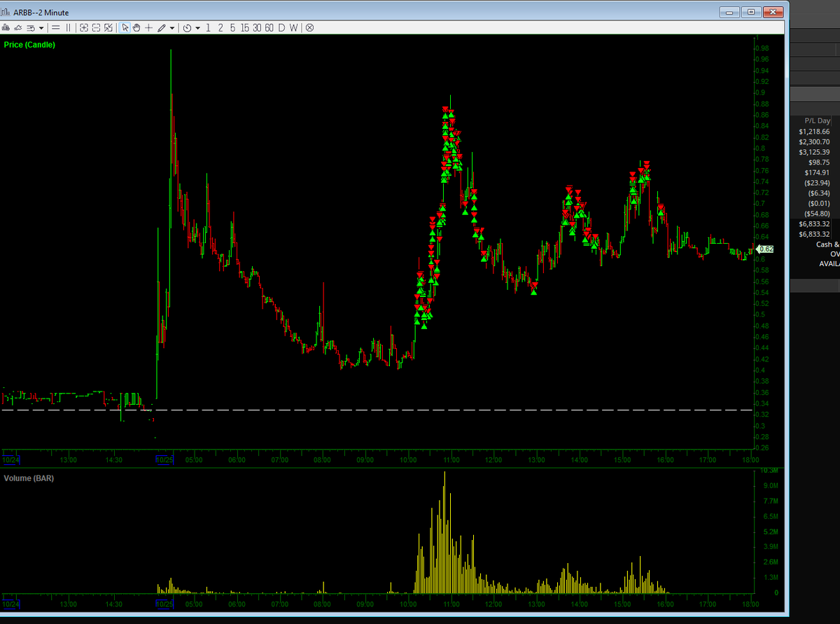This screenshot has width=840, height=624.
Task: Click the Price (Candle) pane label
Action: 29,45
